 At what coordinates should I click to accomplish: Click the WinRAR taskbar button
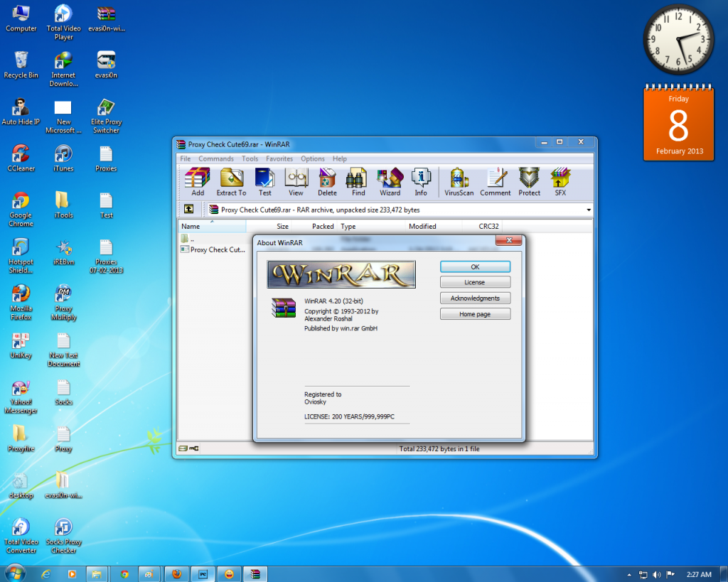pyautogui.click(x=255, y=574)
